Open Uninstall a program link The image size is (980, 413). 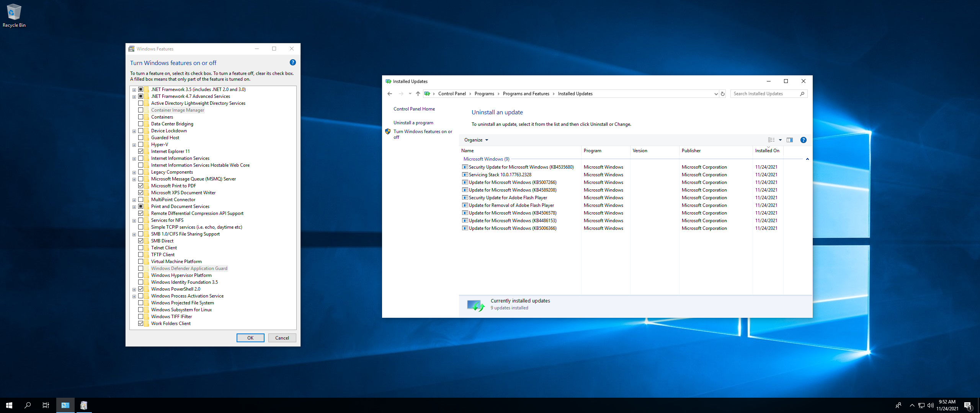coord(413,123)
